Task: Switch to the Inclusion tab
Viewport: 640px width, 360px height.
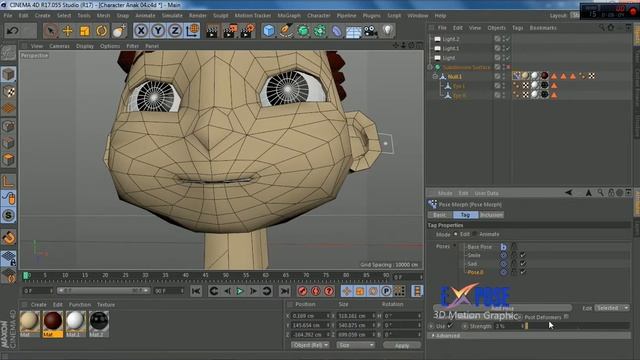Action: tap(491, 215)
